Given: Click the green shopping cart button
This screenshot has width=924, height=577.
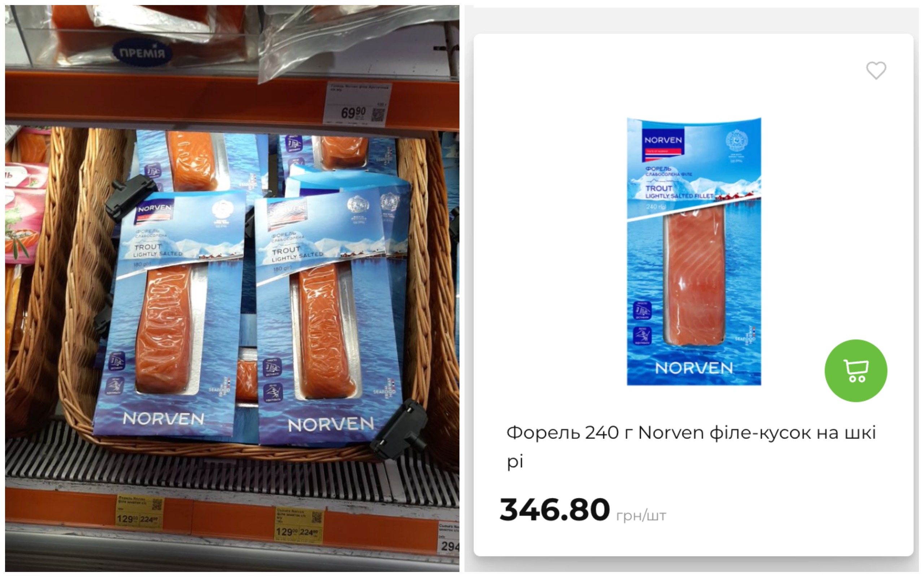Looking at the screenshot, I should [856, 371].
